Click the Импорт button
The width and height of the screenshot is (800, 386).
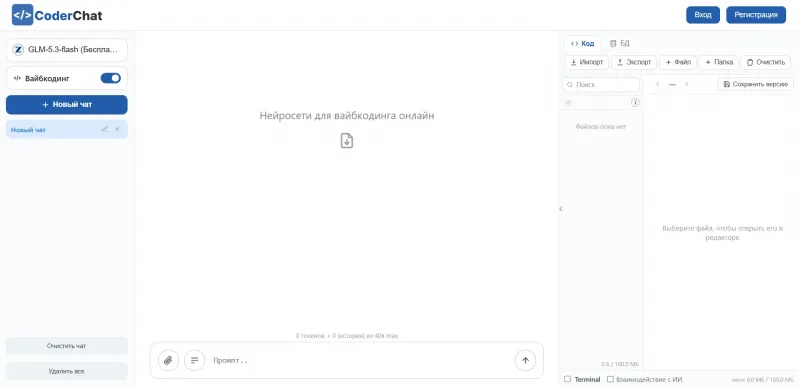[x=587, y=62]
